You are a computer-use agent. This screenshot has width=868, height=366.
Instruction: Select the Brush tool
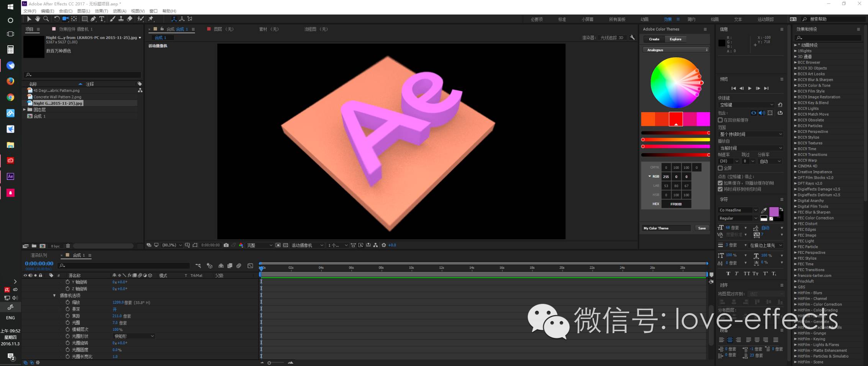(x=113, y=19)
